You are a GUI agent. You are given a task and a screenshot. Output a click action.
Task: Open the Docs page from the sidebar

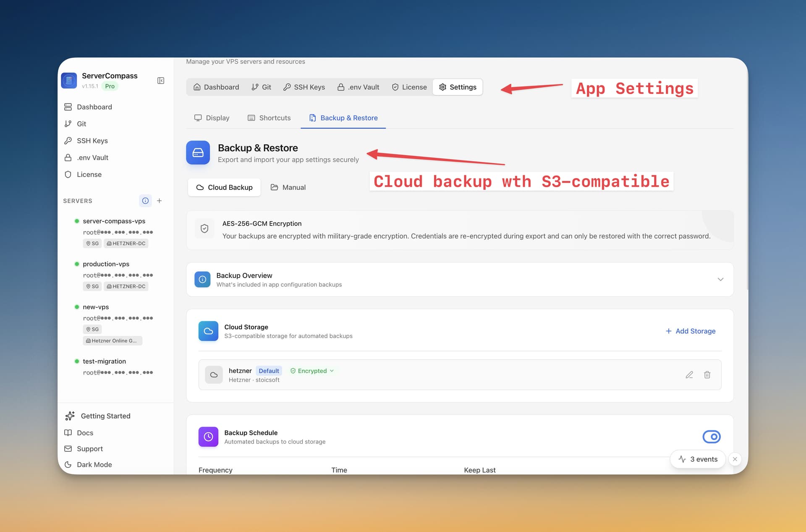85,432
